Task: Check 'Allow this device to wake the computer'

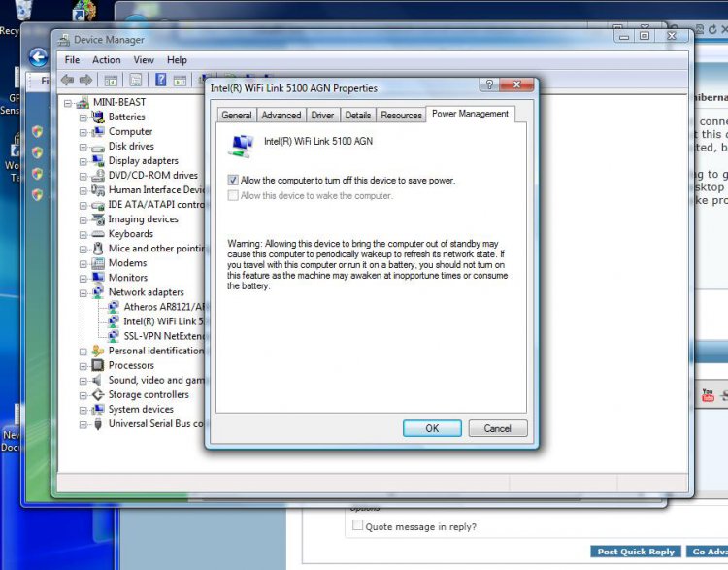Action: (233, 195)
